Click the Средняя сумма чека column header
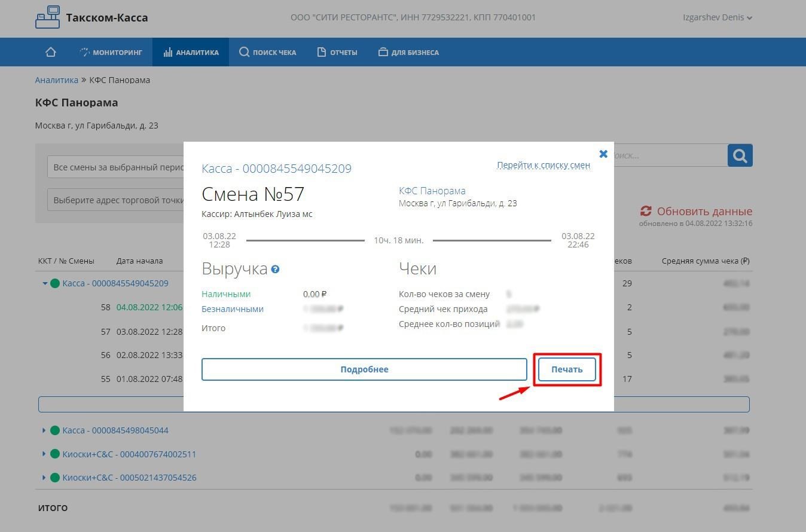The image size is (806, 532). [x=706, y=261]
